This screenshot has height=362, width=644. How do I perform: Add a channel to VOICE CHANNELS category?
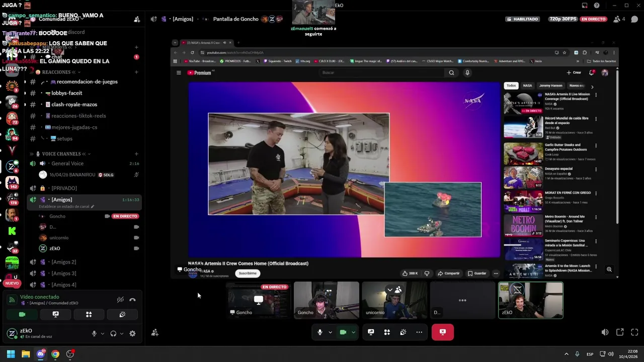[x=136, y=154]
